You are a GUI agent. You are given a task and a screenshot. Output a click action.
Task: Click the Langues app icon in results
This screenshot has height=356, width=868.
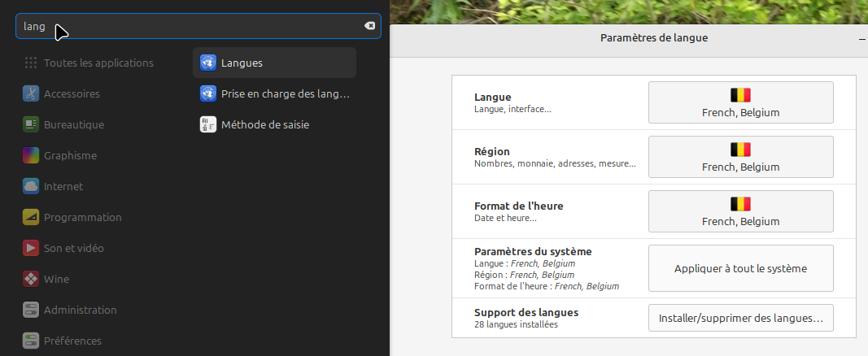coord(207,63)
